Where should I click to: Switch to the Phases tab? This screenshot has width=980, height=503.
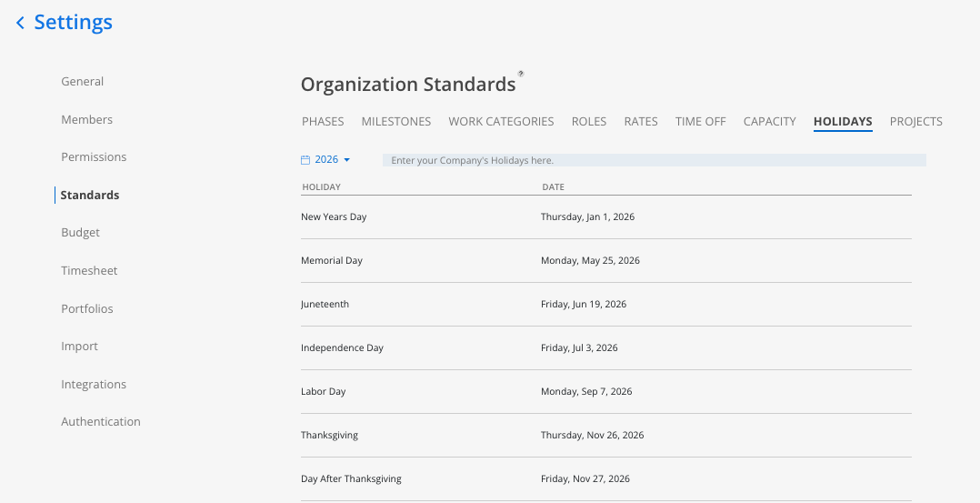[x=323, y=121]
